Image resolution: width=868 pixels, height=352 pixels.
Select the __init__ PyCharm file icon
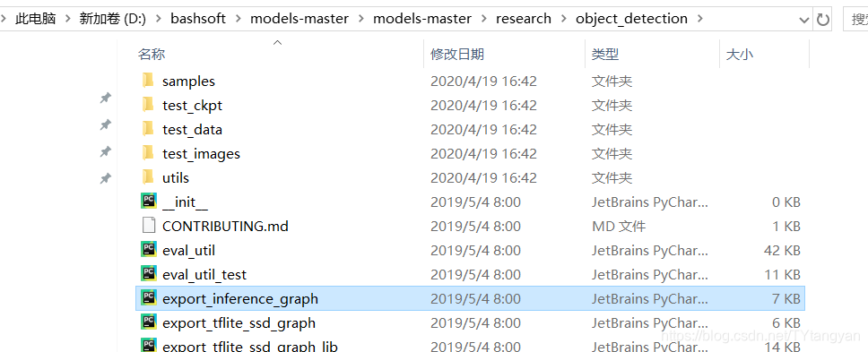click(x=148, y=202)
